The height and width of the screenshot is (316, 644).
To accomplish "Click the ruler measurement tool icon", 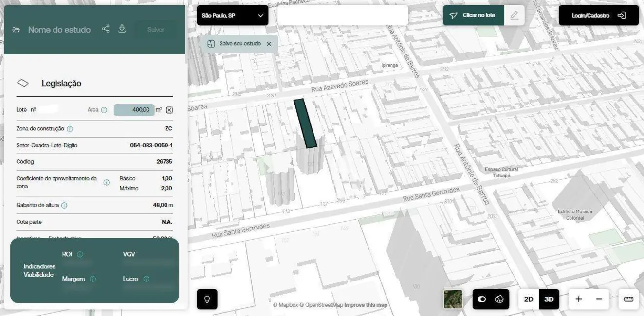I will pyautogui.click(x=628, y=299).
